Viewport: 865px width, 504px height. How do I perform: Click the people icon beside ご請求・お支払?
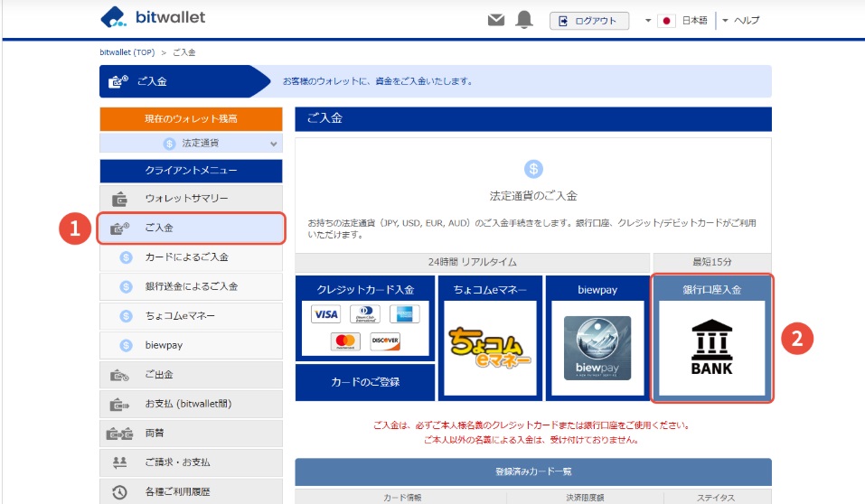coord(119,462)
